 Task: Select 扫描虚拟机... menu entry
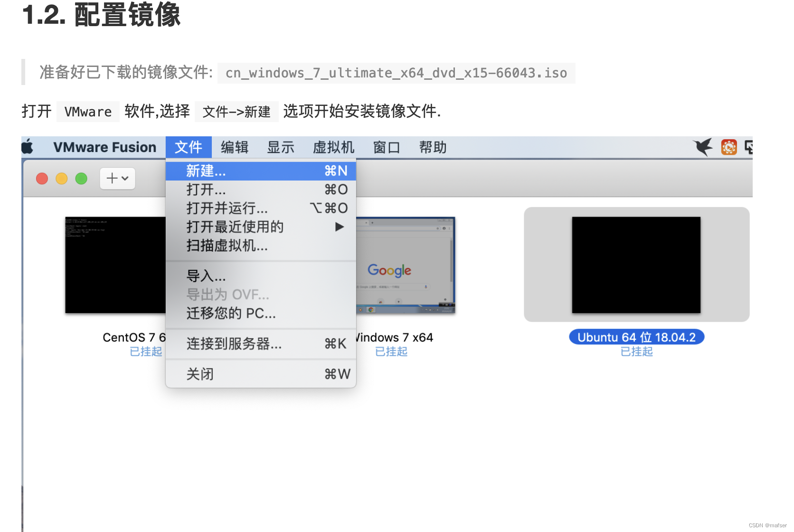point(261,246)
